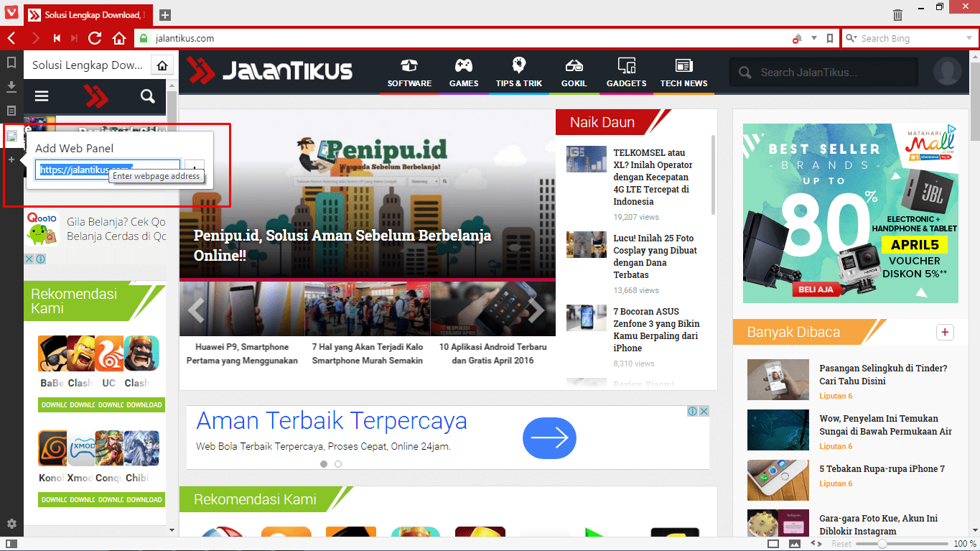Open the Notes panel in sidebar
The height and width of the screenshot is (551, 980).
11,111
